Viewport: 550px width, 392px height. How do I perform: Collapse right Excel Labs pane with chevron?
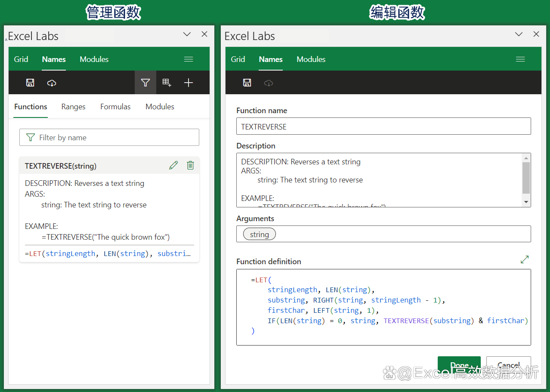(x=519, y=34)
